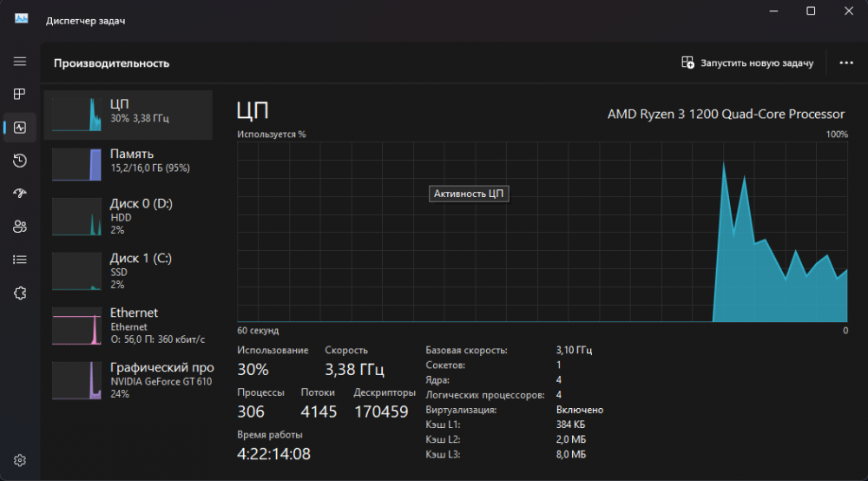The height and width of the screenshot is (481, 868).
Task: Open the Services puzzle icon page
Action: click(x=20, y=293)
